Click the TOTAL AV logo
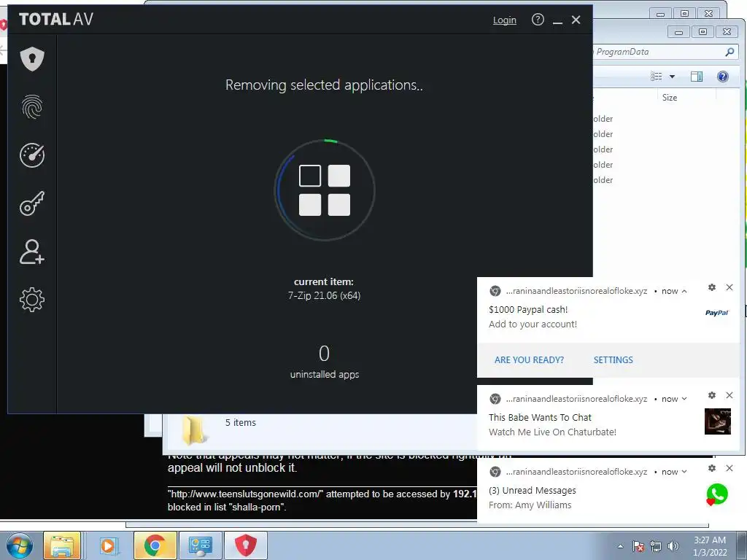This screenshot has height=560, width=747. click(x=55, y=19)
